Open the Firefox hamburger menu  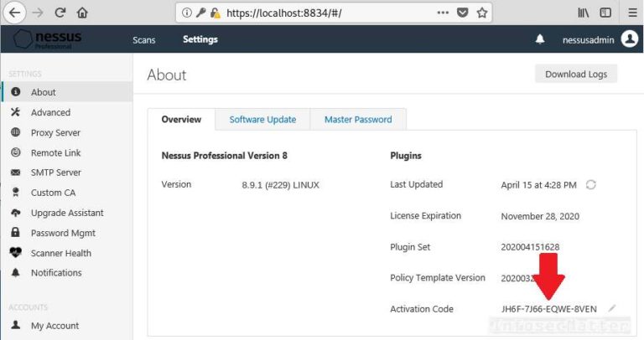pos(632,13)
